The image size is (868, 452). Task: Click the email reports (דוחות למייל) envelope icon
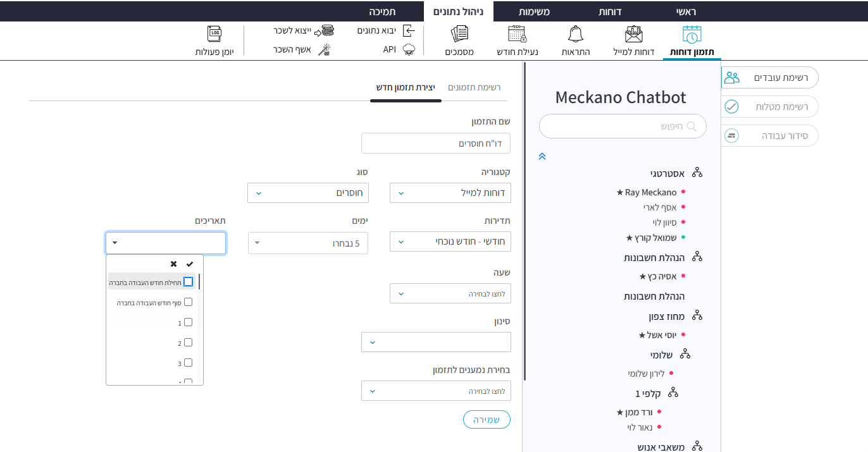[x=633, y=35]
